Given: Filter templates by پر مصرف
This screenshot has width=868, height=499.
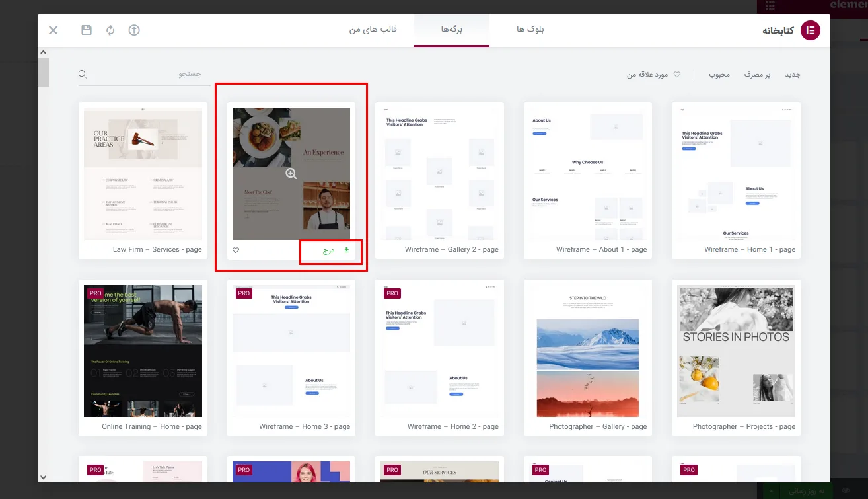Looking at the screenshot, I should point(758,75).
